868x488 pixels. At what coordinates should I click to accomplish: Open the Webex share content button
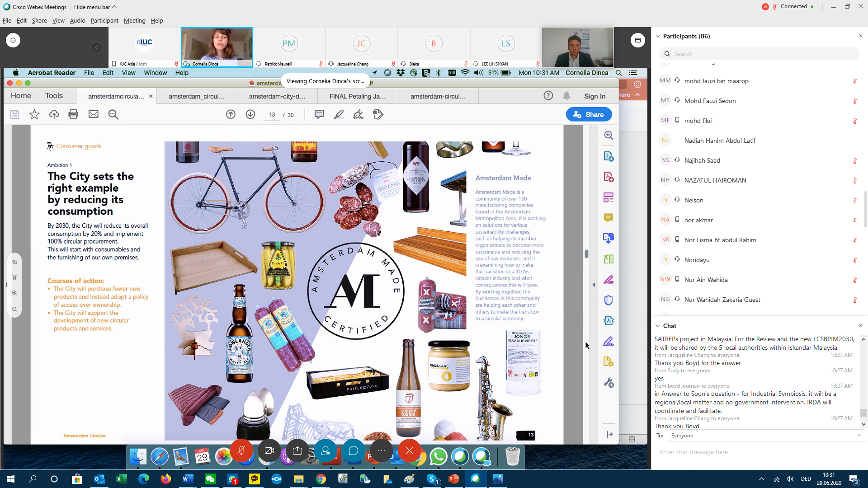pos(297,450)
